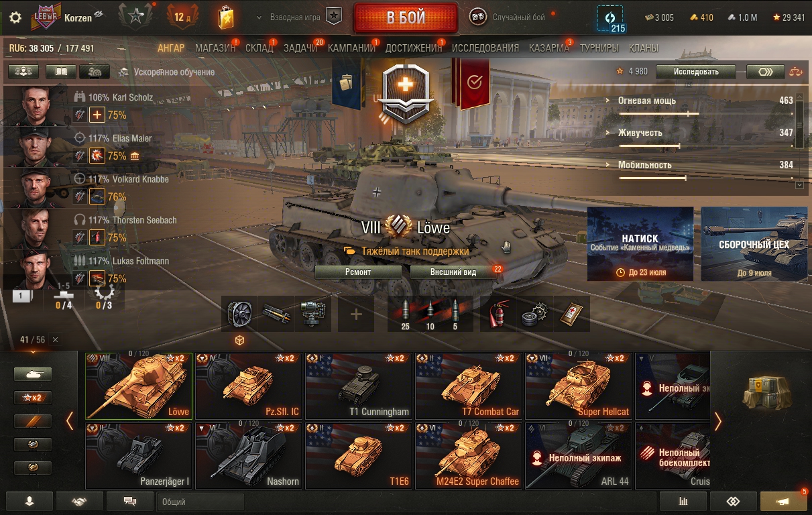Click the В БОЙ battle button
Image resolution: width=812 pixels, height=515 pixels.
pyautogui.click(x=406, y=17)
